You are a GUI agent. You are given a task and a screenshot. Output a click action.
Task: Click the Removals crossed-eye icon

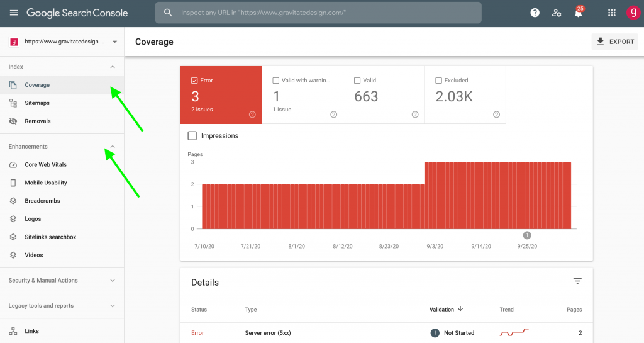pos(13,121)
